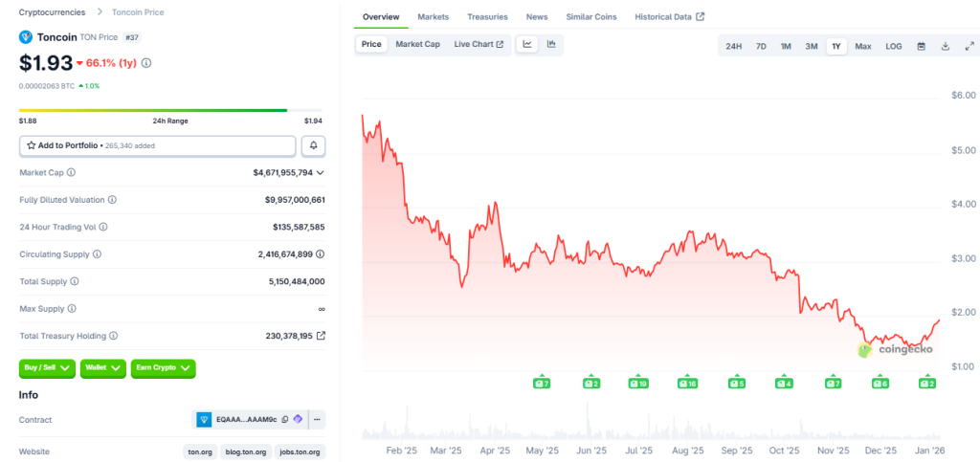980x462 pixels.
Task: Expand the Buy / Sell dropdown
Action: (47, 367)
